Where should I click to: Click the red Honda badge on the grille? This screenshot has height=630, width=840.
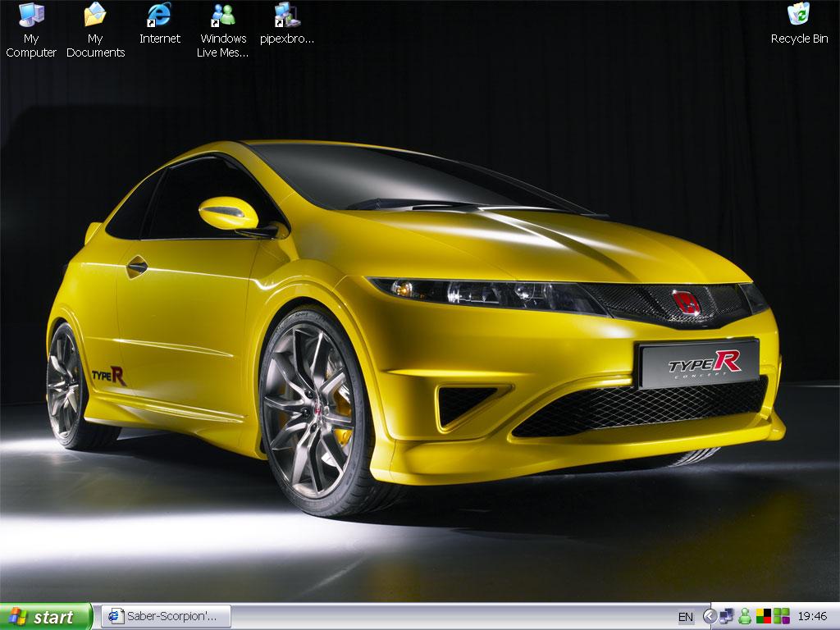tap(685, 302)
